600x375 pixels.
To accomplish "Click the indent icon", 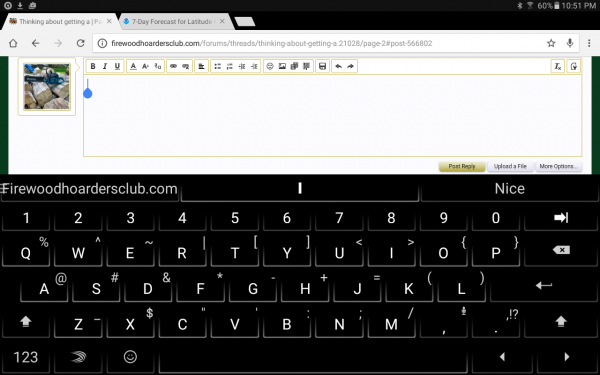I will tap(254, 66).
